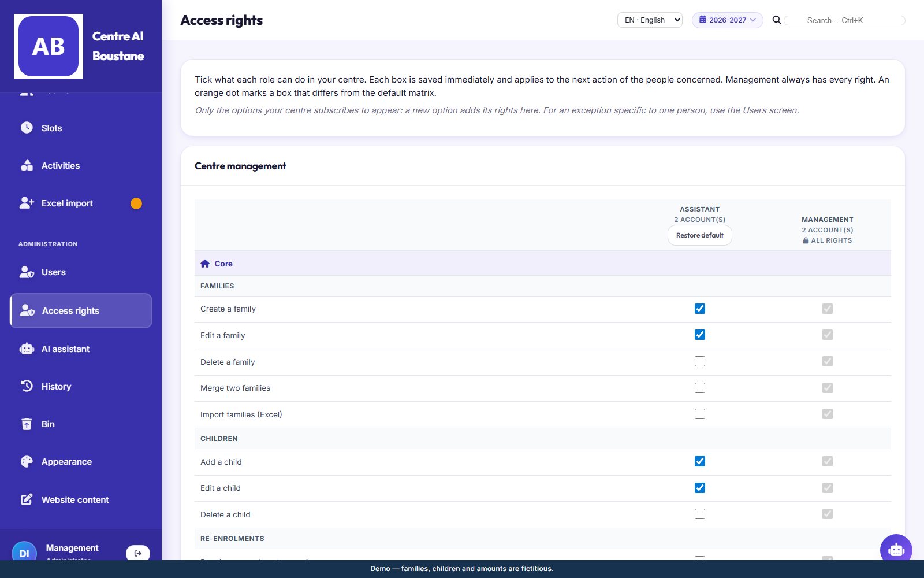Open the History menu item
Viewport: 924px width, 578px height.
click(81, 386)
